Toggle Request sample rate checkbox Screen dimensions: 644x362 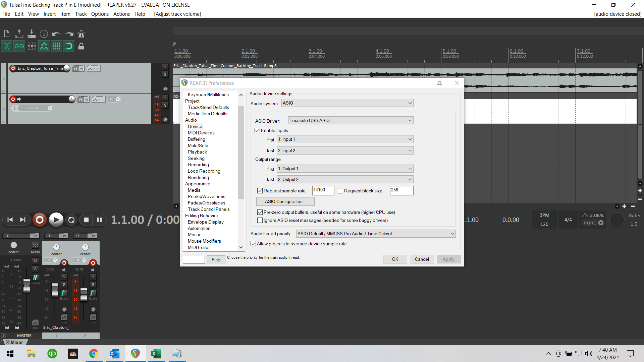coord(260,191)
